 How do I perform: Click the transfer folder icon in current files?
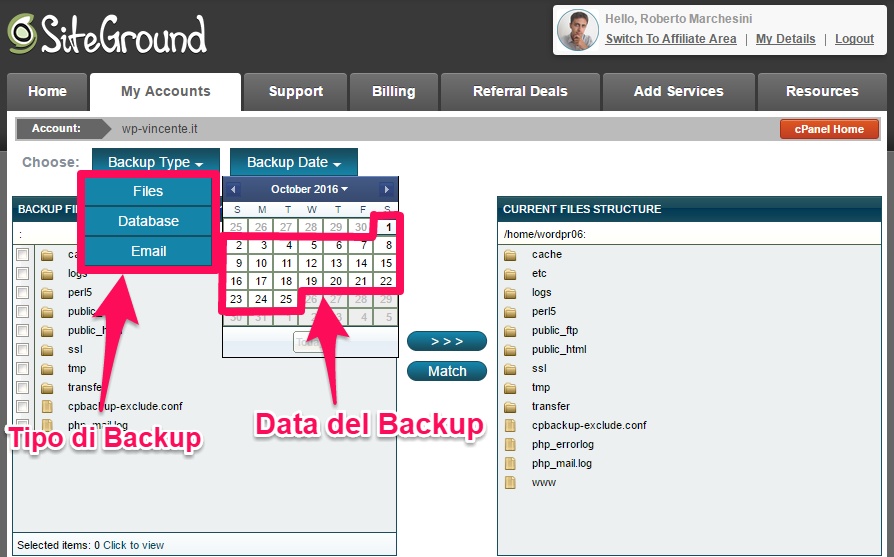(x=510, y=406)
